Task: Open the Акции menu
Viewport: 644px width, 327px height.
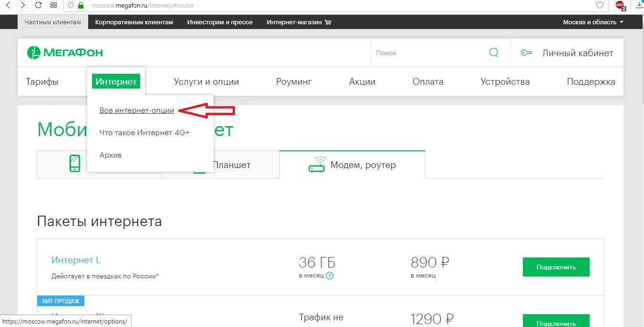Action: click(x=362, y=81)
